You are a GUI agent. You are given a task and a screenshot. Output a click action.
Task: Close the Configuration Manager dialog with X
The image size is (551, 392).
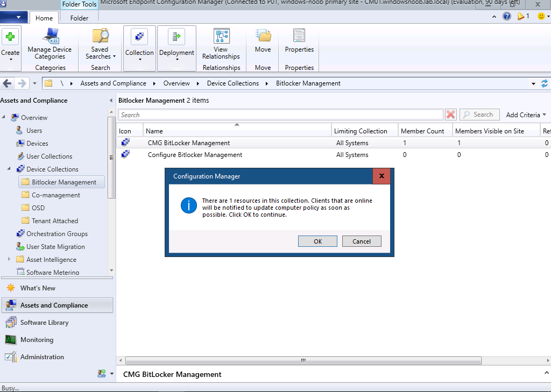point(382,176)
